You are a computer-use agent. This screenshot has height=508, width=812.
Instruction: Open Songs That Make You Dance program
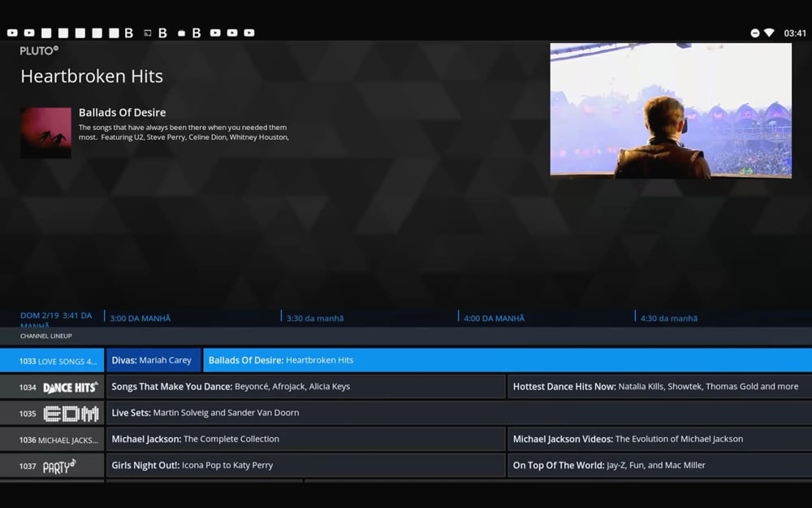(x=305, y=387)
